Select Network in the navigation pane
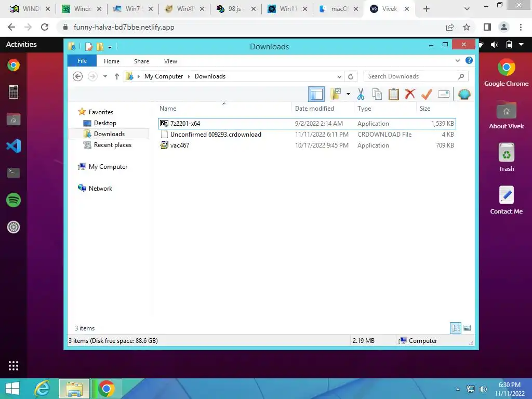Screen dimensions: 532x399 (100, 188)
